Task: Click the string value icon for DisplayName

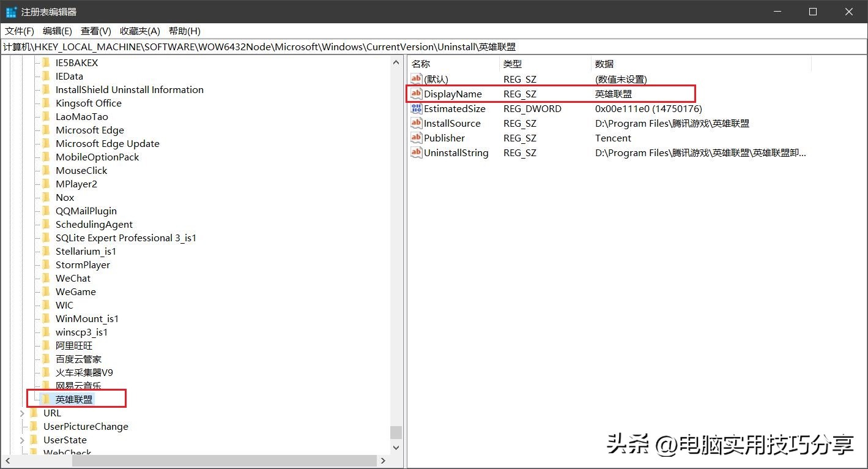Action: pyautogui.click(x=417, y=94)
